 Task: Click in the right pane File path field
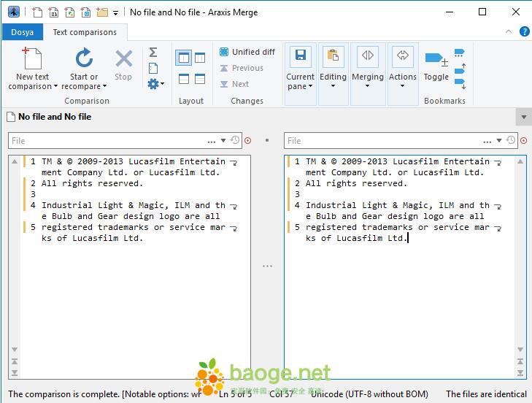click(379, 140)
